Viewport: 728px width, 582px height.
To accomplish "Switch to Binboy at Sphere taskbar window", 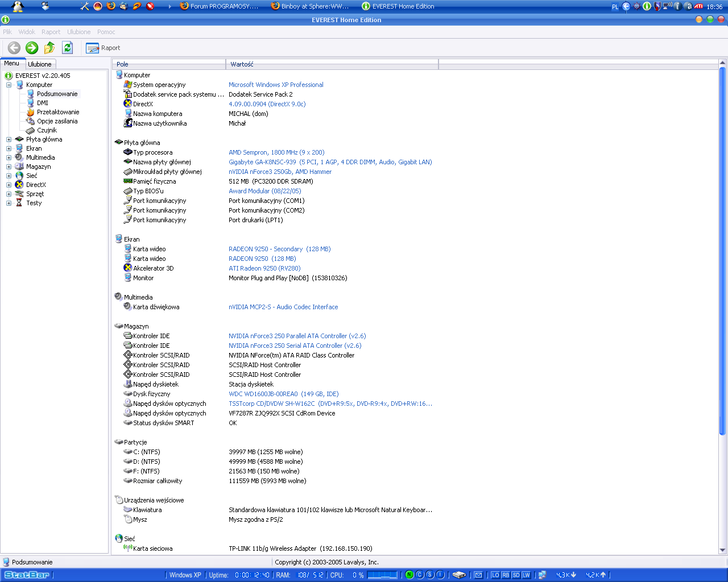I will [x=310, y=6].
